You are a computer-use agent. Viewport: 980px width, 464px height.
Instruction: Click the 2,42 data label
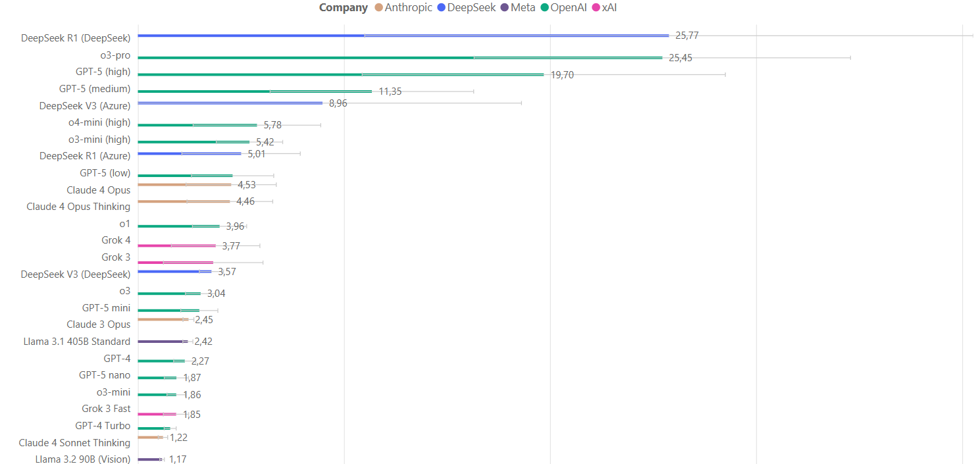pyautogui.click(x=203, y=342)
